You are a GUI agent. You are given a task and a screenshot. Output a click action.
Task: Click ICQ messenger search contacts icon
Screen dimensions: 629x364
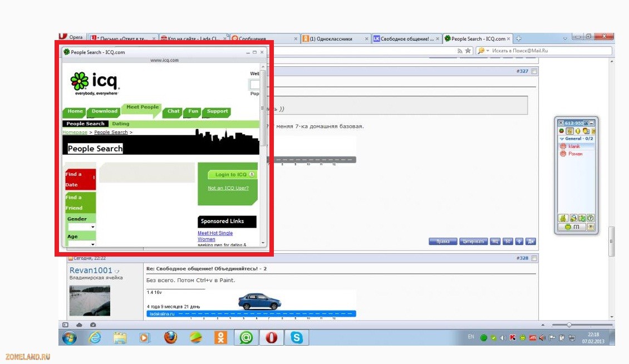coord(574,218)
